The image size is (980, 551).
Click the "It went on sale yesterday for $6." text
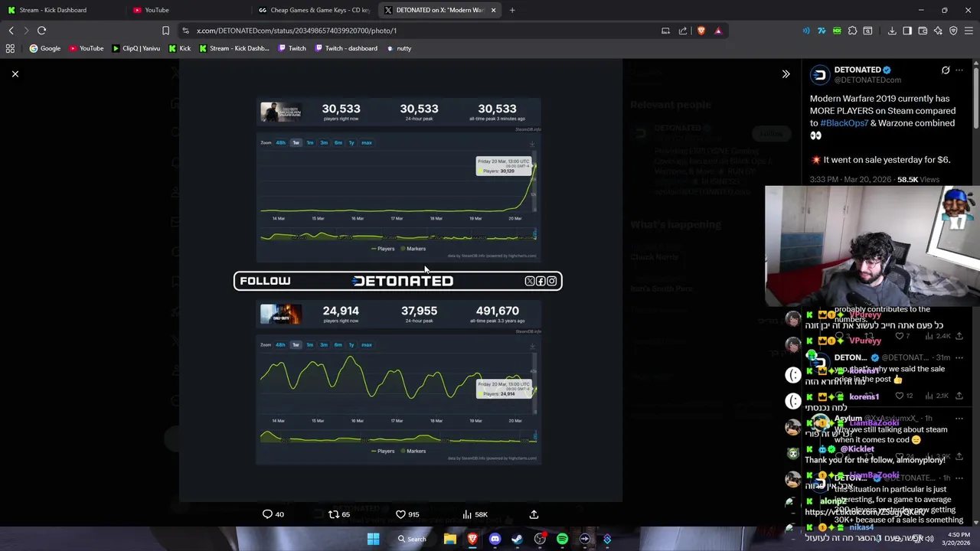pos(886,160)
